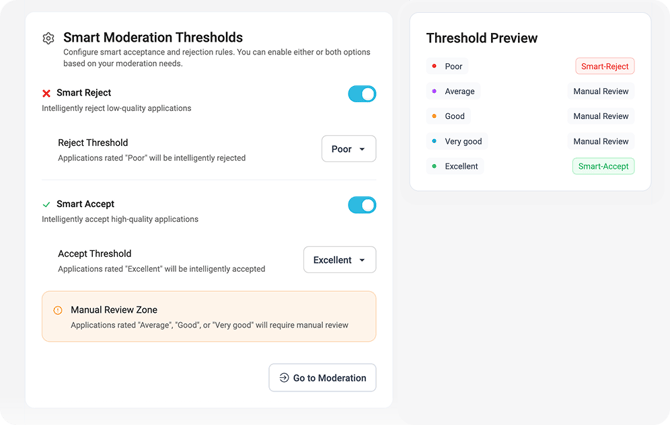Click the red Smart-Reject badge
Image resolution: width=670 pixels, height=425 pixels.
[x=605, y=67]
